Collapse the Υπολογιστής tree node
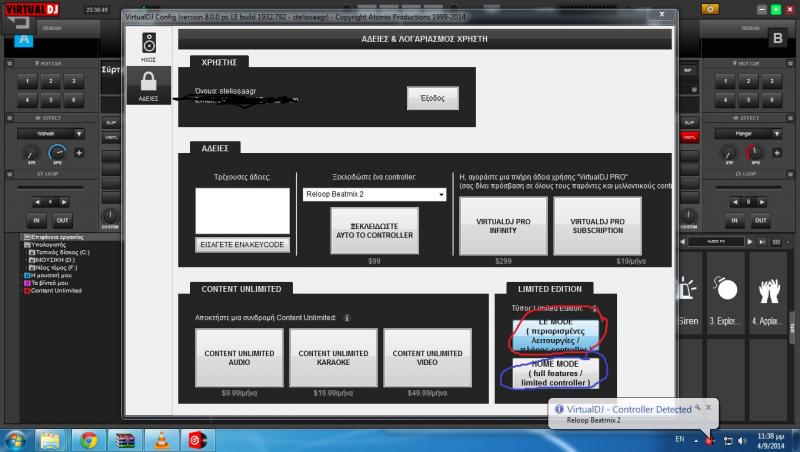800x452 pixels. (27, 245)
